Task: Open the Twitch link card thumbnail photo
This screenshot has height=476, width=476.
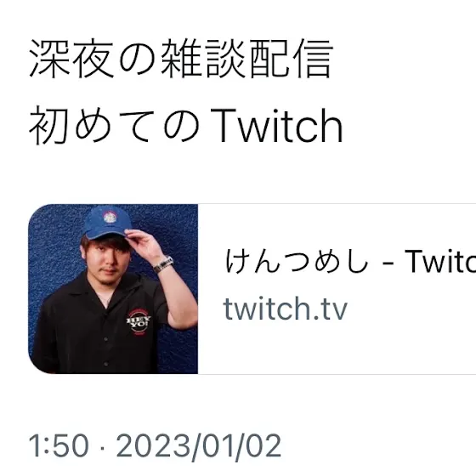Action: 113,289
